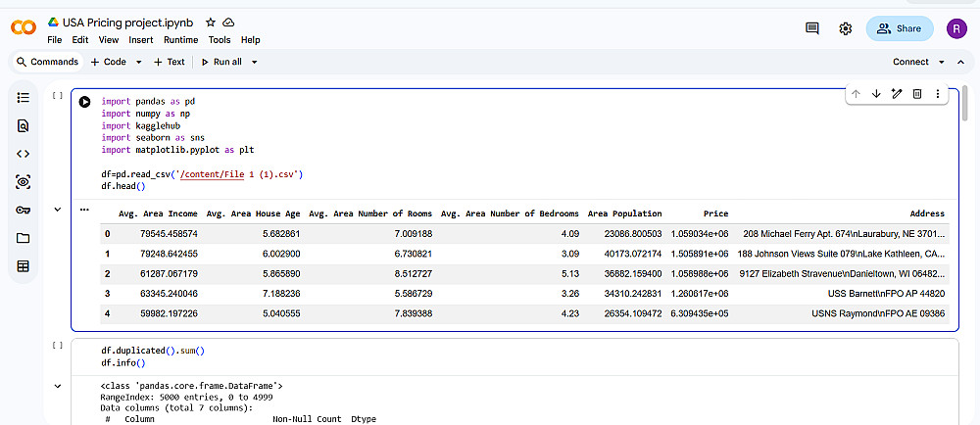980x425 pixels.
Task: Open output options for the first cell
Action: [x=84, y=210]
